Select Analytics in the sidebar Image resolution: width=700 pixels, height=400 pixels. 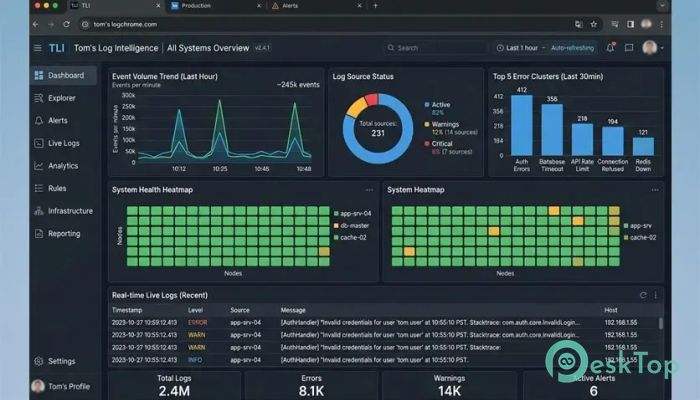[64, 166]
